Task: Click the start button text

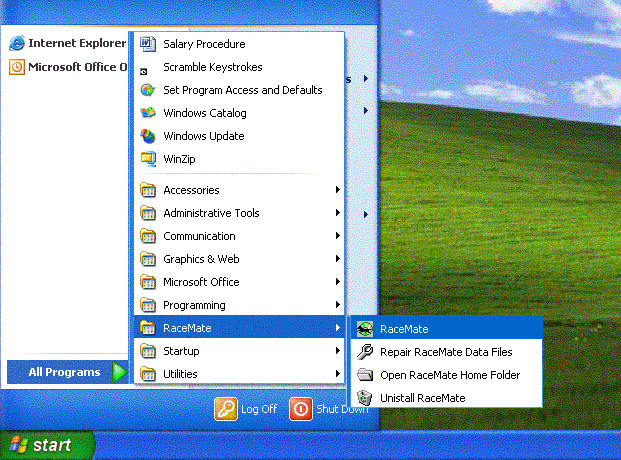Action: point(52,445)
